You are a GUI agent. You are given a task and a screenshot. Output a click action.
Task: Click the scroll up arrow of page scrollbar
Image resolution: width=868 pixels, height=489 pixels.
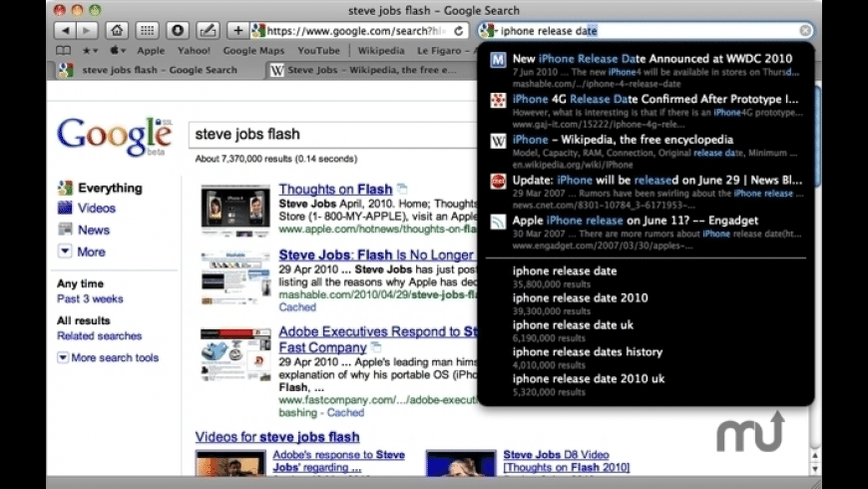[815, 456]
